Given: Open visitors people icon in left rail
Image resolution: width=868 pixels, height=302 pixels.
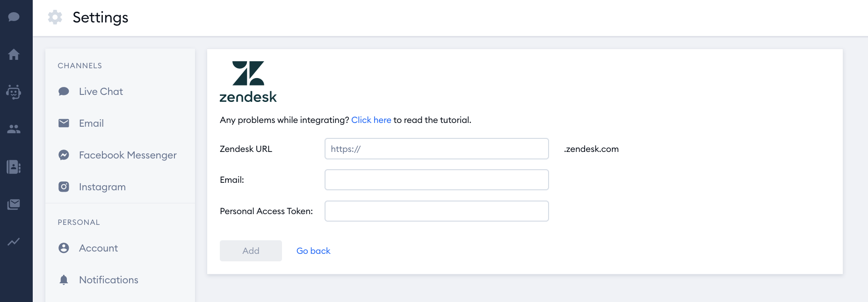Looking at the screenshot, I should point(14,129).
